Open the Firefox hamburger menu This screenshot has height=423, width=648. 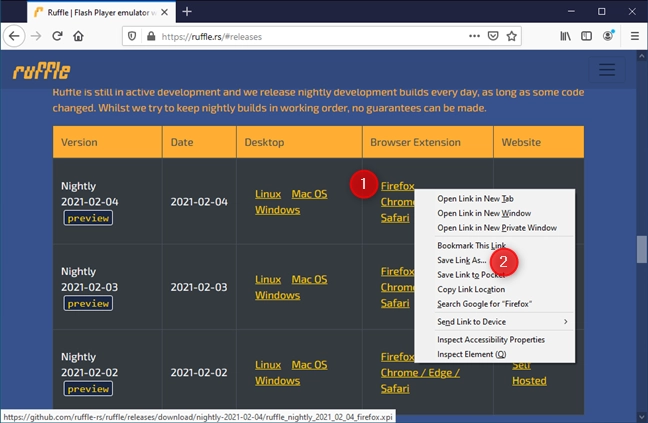635,36
